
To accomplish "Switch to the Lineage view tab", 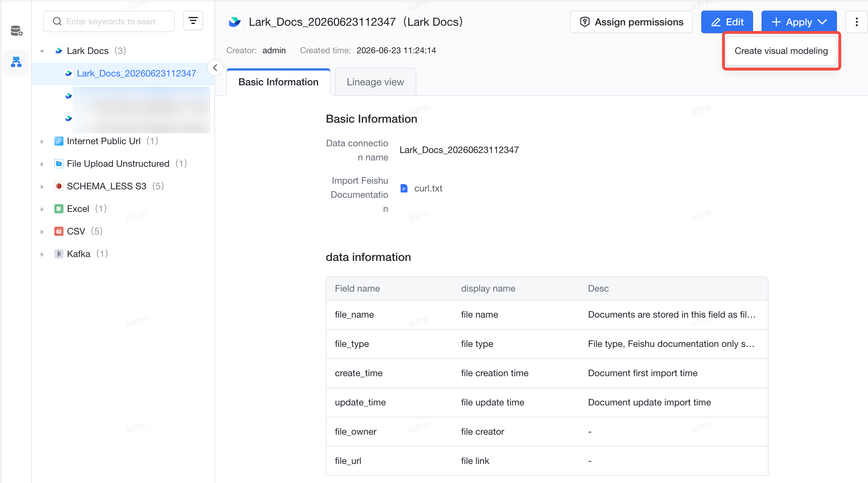I will coord(375,82).
